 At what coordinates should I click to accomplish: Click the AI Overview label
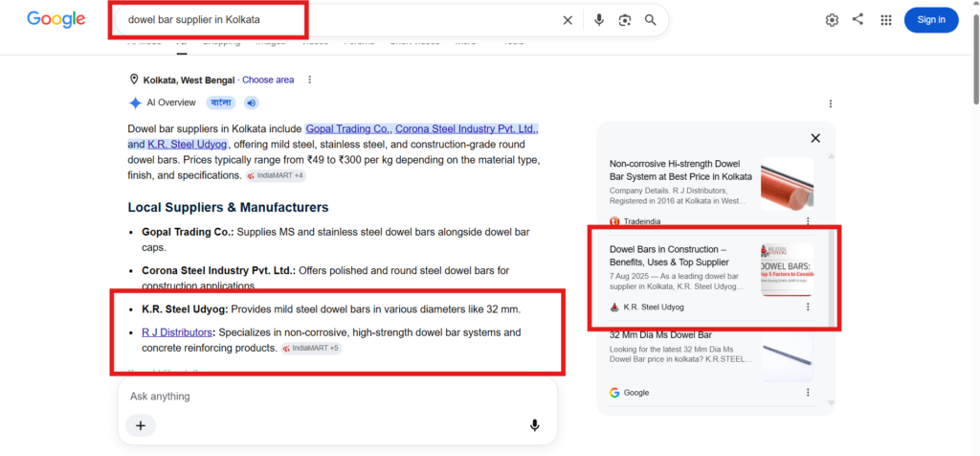(171, 103)
